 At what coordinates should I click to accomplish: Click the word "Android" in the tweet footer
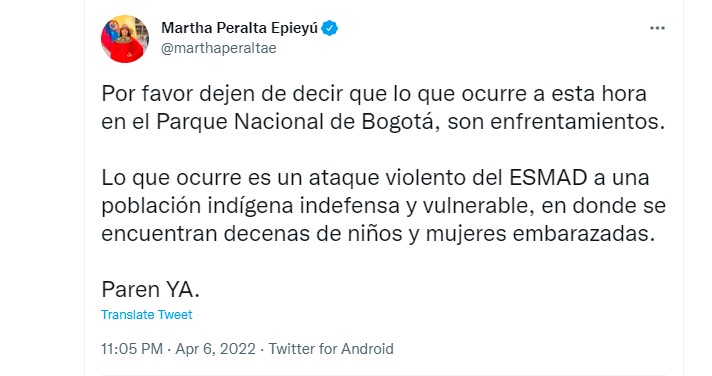pos(367,349)
